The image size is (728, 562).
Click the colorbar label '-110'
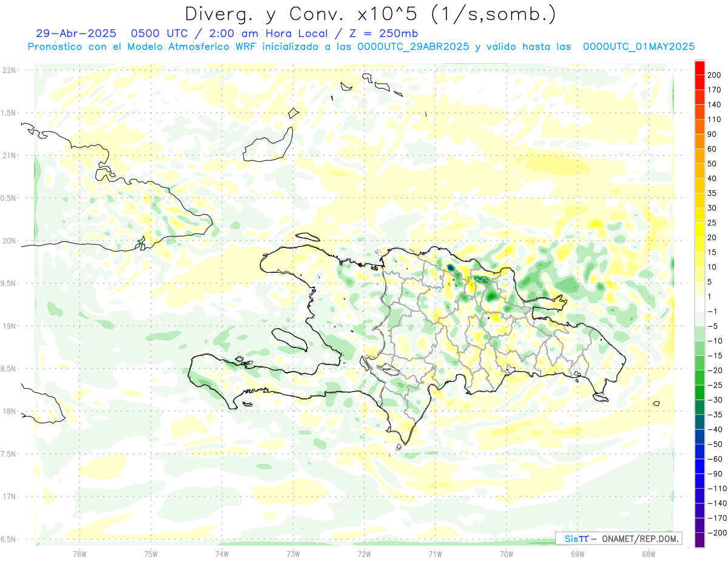tap(717, 488)
